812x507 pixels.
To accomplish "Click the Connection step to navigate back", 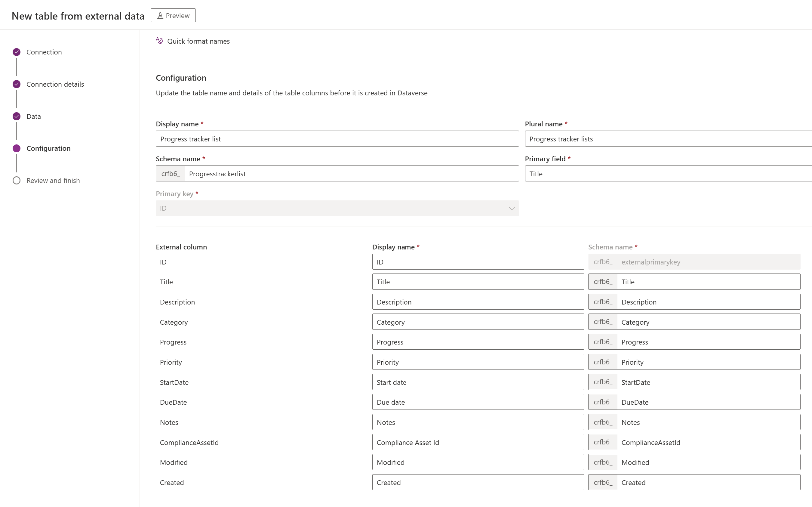I will (45, 51).
